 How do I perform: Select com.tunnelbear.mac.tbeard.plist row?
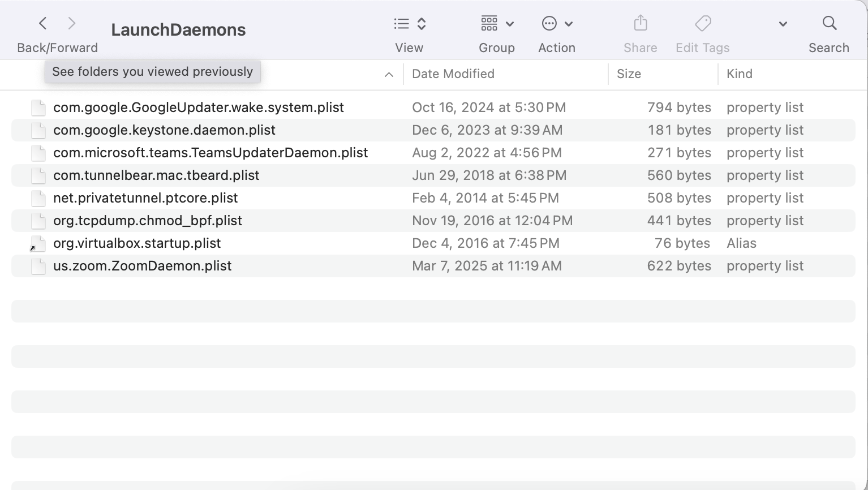156,175
